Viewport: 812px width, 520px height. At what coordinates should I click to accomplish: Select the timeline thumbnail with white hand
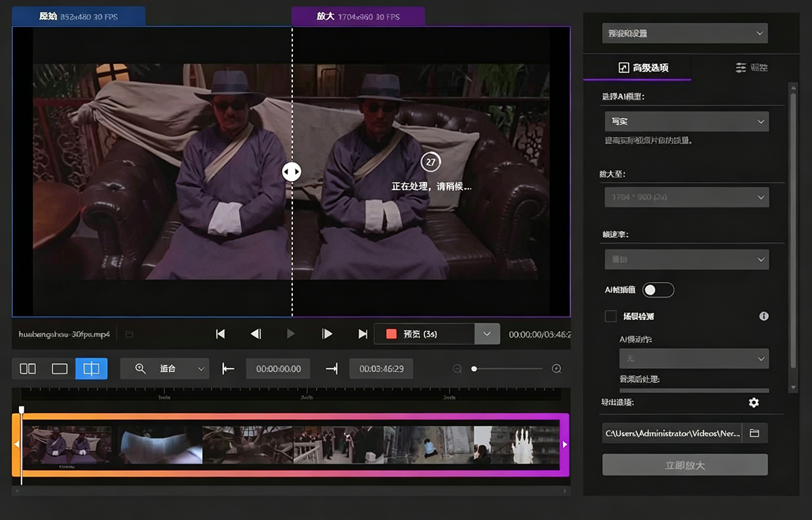coord(516,444)
